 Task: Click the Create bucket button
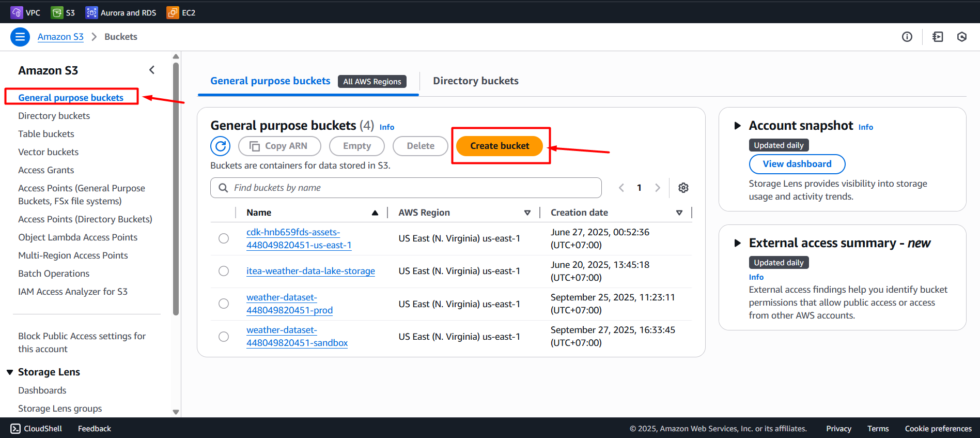pos(500,146)
